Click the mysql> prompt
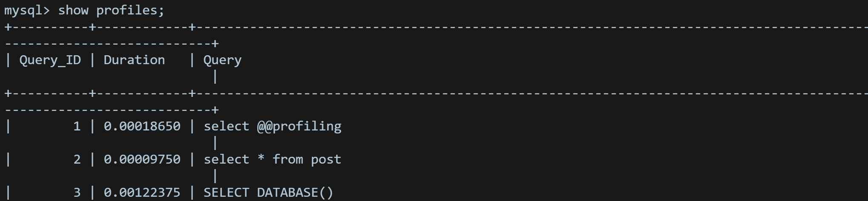Image resolution: width=868 pixels, height=201 pixels. 27,11
